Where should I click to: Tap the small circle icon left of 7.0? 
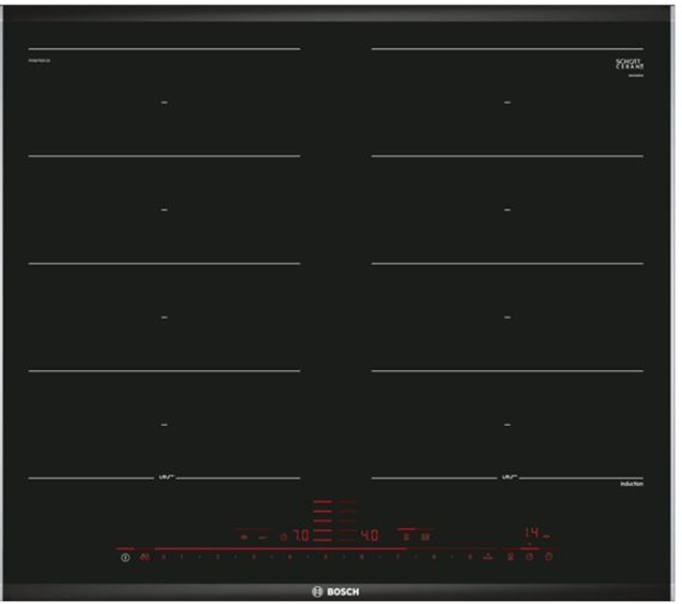283,537
